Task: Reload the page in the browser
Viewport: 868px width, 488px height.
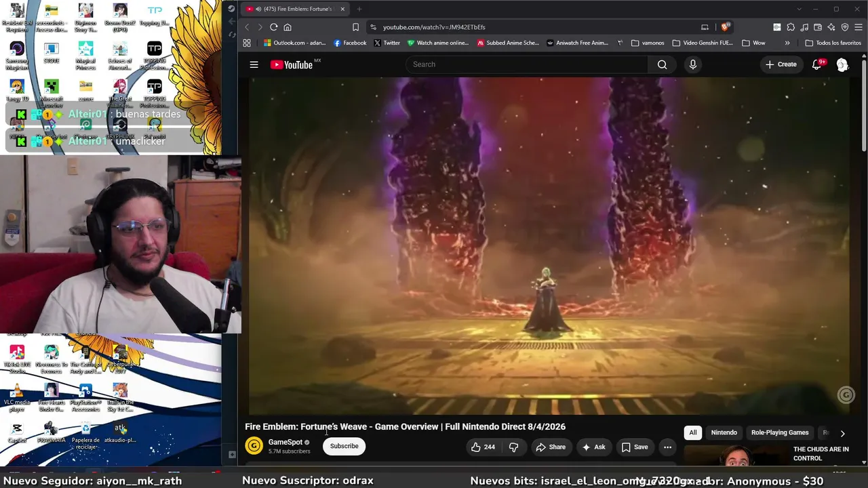Action: coord(273,27)
